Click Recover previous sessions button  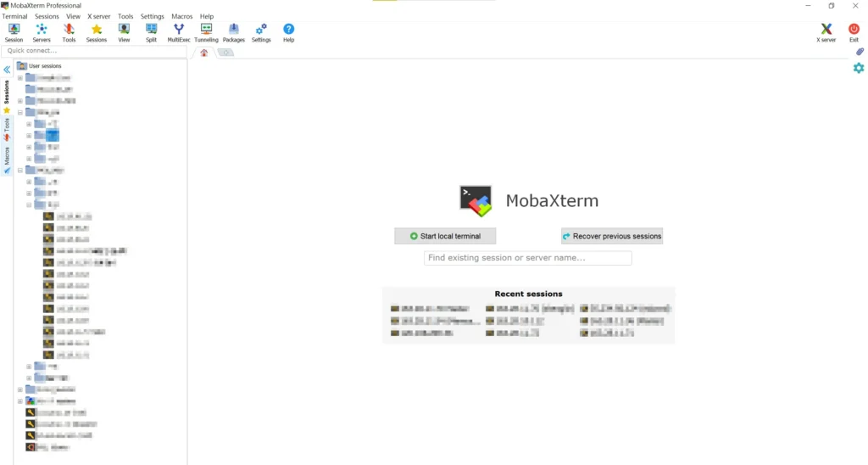(611, 236)
